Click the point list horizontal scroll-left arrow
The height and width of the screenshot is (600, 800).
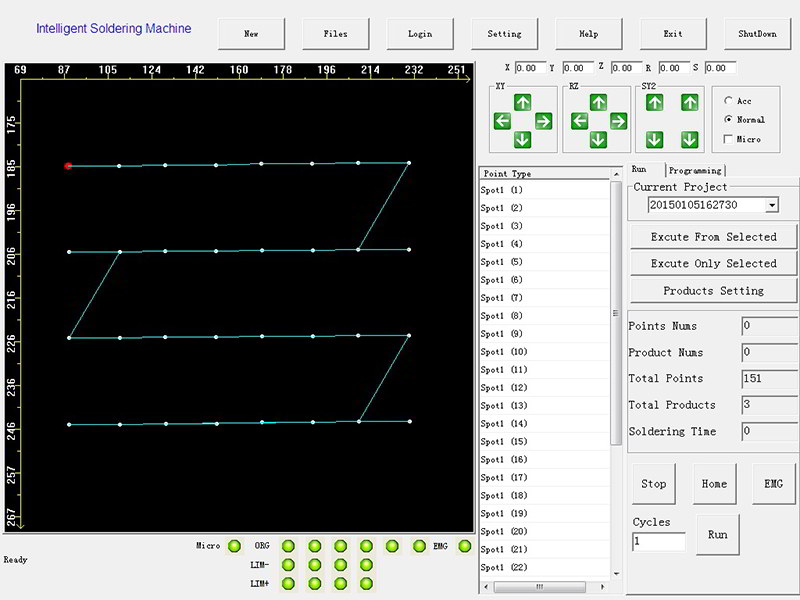486,587
